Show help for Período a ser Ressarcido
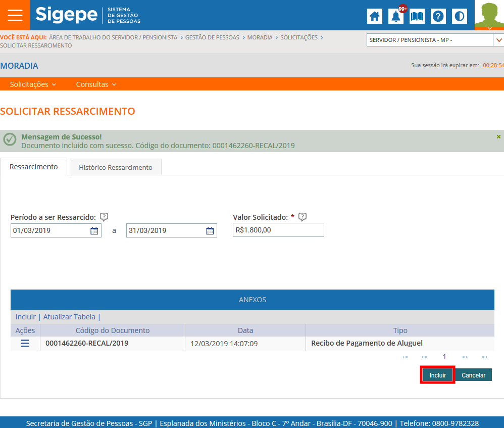 (104, 217)
